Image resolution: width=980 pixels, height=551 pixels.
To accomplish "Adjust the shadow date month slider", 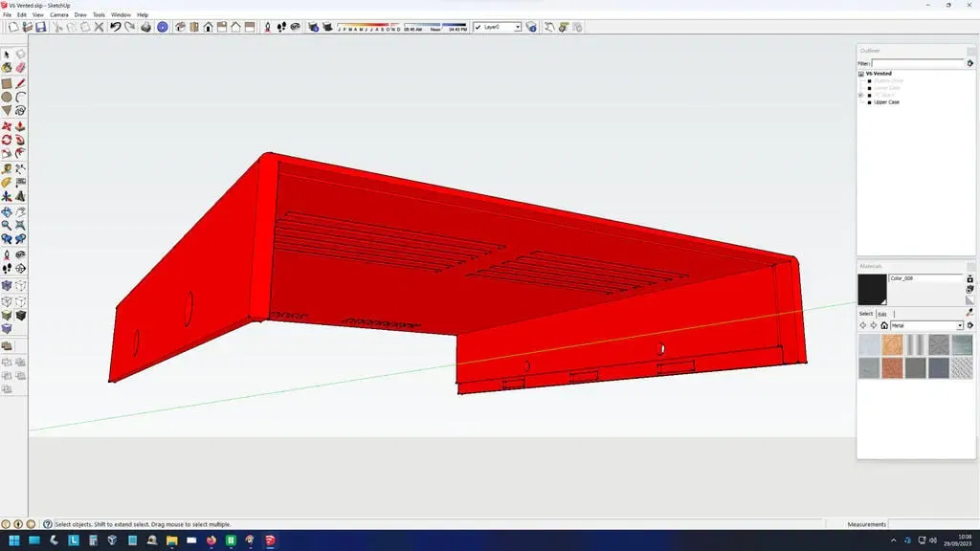I will (369, 27).
